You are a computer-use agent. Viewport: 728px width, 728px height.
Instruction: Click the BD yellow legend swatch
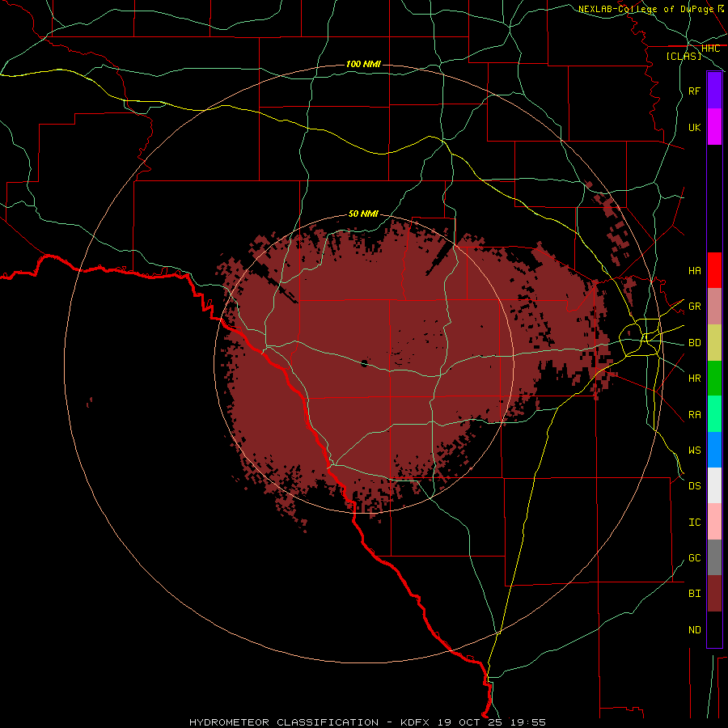pos(714,343)
